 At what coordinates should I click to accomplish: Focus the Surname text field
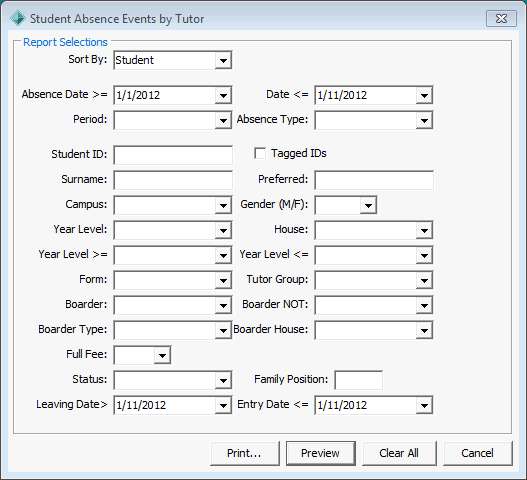(173, 180)
